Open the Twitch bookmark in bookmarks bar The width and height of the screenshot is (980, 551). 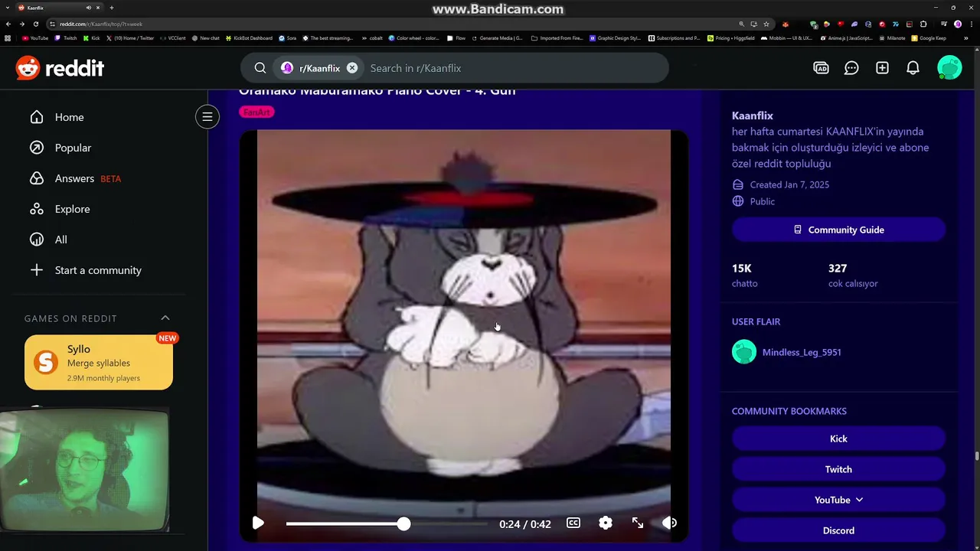coord(66,37)
